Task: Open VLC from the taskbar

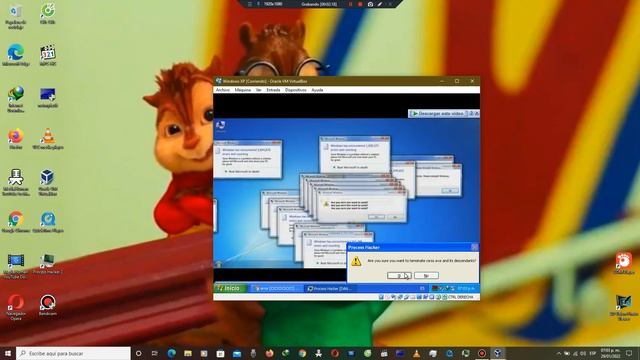Action: pyautogui.click(x=416, y=353)
